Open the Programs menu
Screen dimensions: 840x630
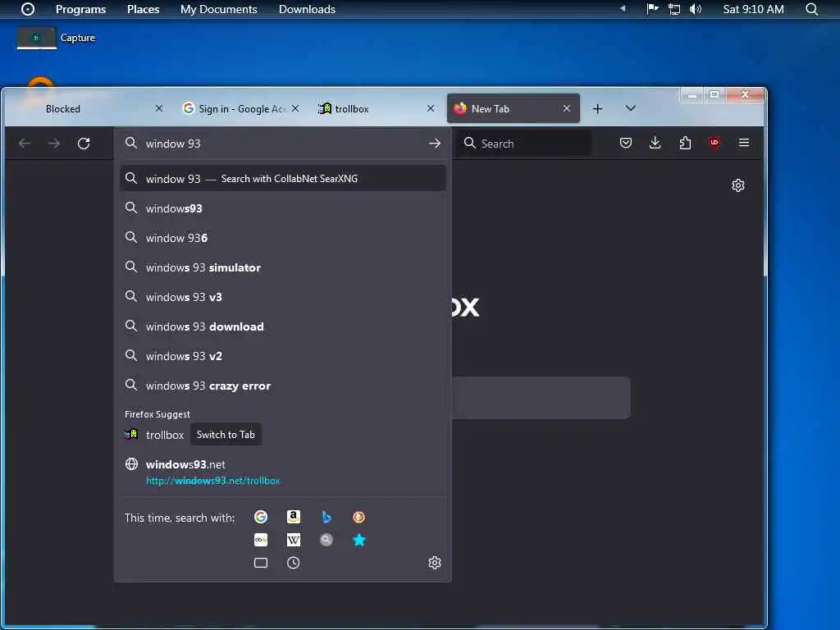point(81,9)
